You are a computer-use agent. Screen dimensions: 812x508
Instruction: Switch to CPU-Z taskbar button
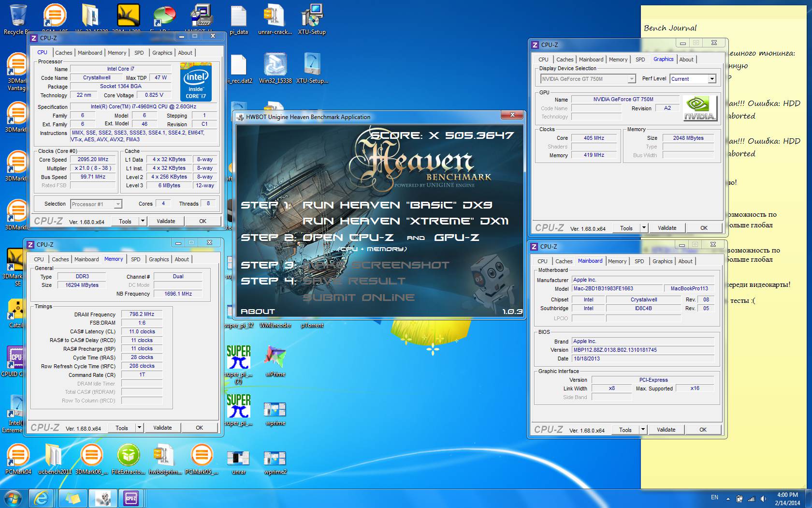coord(131,498)
